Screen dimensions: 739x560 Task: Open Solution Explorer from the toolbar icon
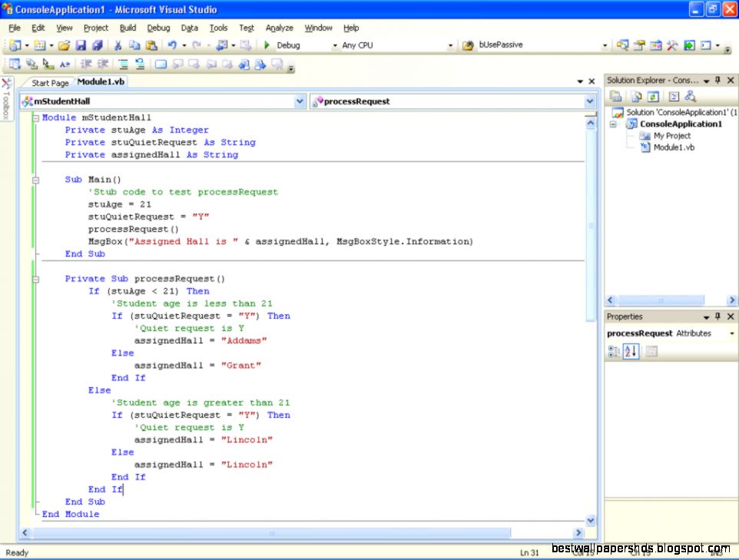coord(622,45)
